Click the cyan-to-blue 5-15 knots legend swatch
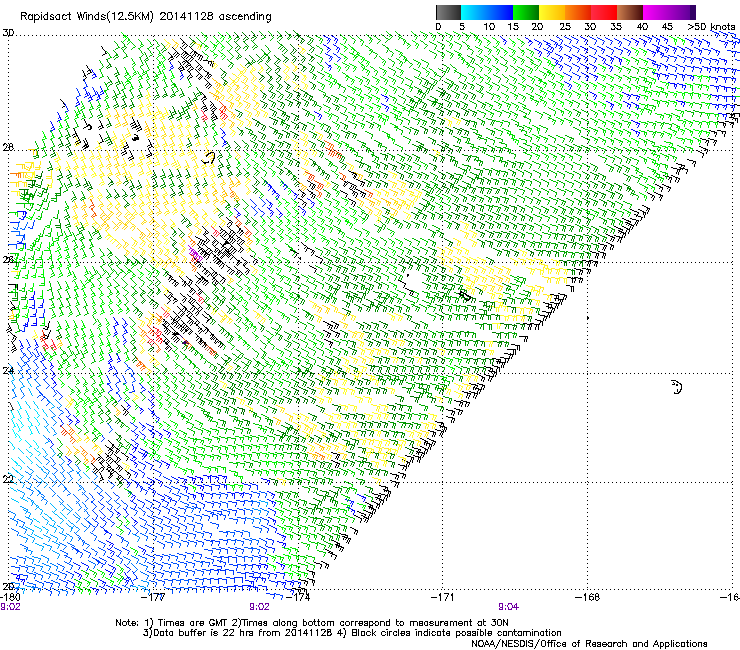 pos(487,12)
